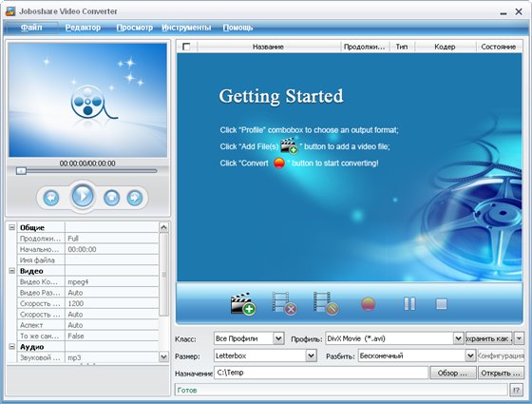
Task: Click the pause conversion icon
Action: click(409, 304)
